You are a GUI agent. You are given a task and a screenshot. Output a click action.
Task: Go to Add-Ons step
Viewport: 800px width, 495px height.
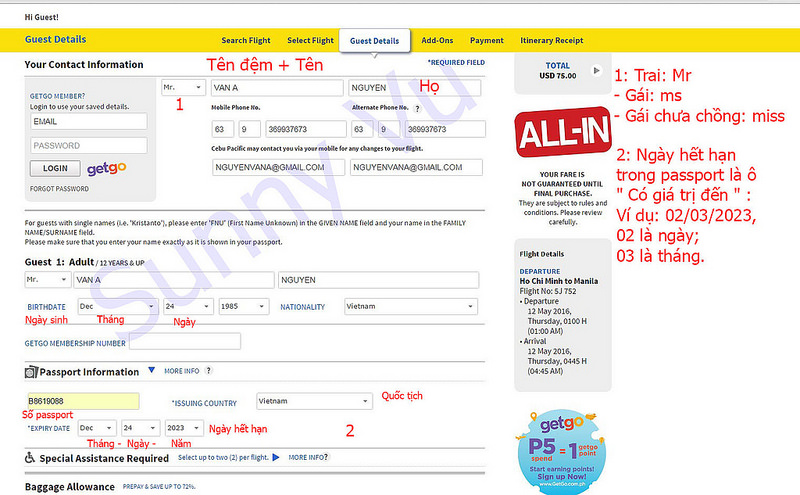pyautogui.click(x=437, y=40)
